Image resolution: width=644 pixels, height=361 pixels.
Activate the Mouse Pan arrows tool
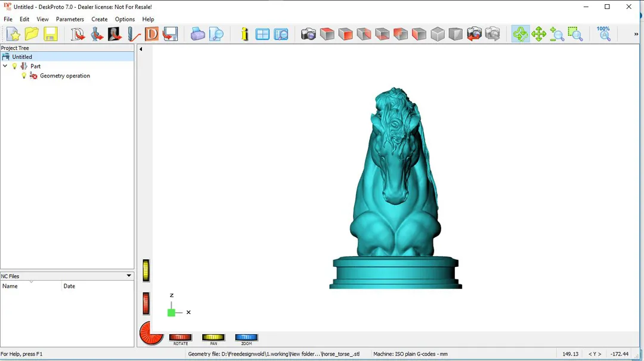pos(539,34)
